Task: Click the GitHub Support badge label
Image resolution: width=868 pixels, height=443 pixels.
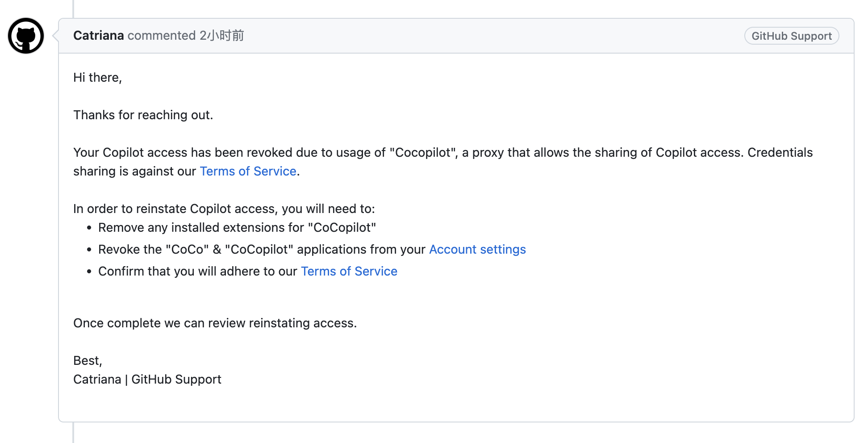Action: (x=792, y=36)
